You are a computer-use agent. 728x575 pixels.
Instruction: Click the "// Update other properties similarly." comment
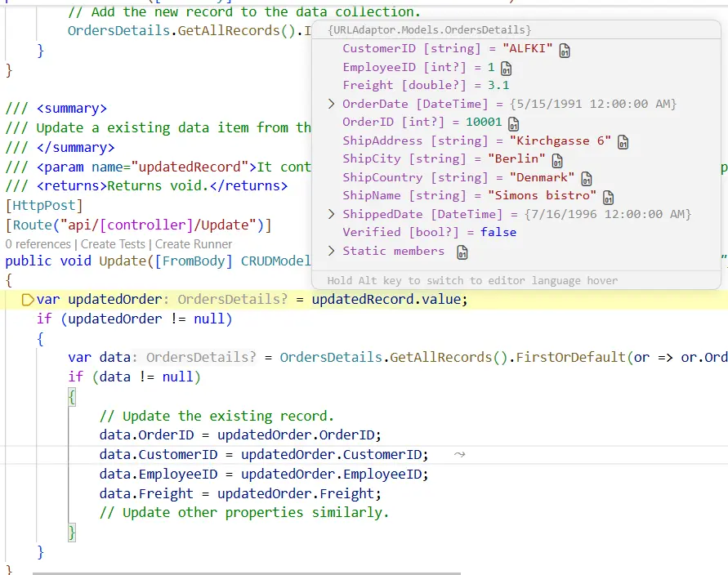tap(244, 512)
